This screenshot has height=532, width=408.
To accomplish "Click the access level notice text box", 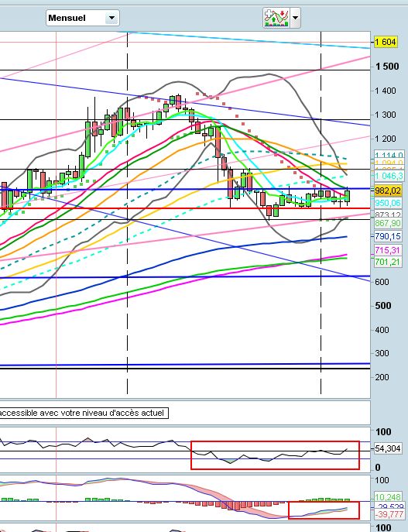I will [x=84, y=413].
